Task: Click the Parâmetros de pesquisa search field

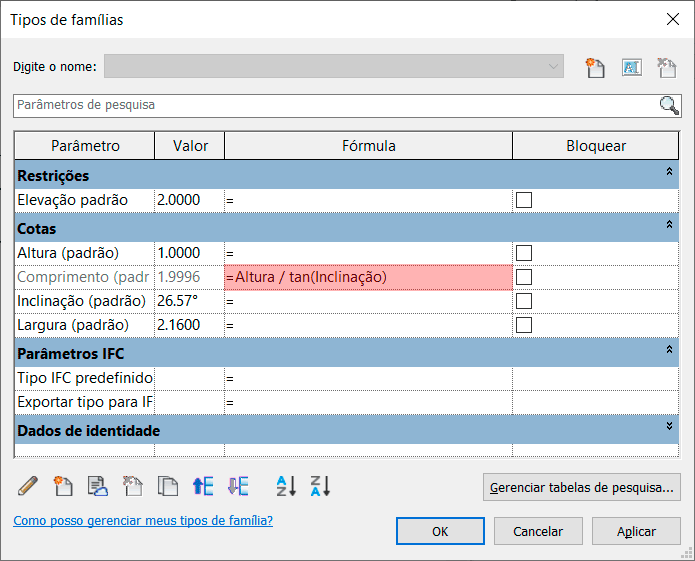Action: click(330, 105)
